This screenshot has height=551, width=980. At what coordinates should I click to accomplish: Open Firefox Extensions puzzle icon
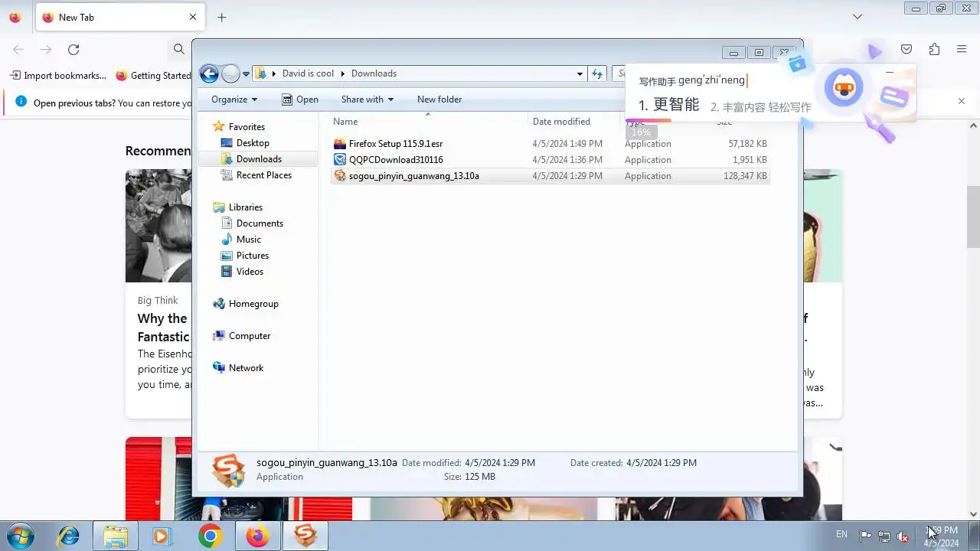(934, 49)
